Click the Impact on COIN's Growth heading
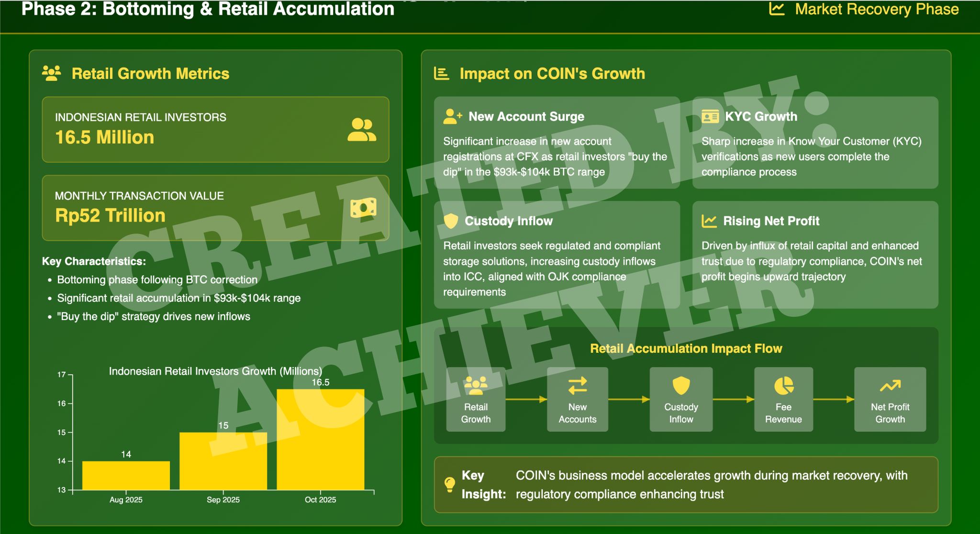 pos(552,74)
